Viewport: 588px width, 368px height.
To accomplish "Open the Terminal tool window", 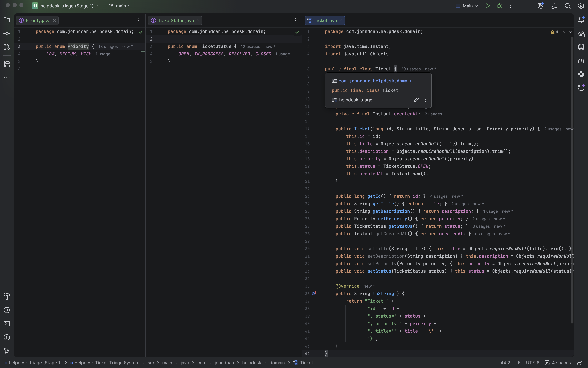I will click(x=7, y=324).
